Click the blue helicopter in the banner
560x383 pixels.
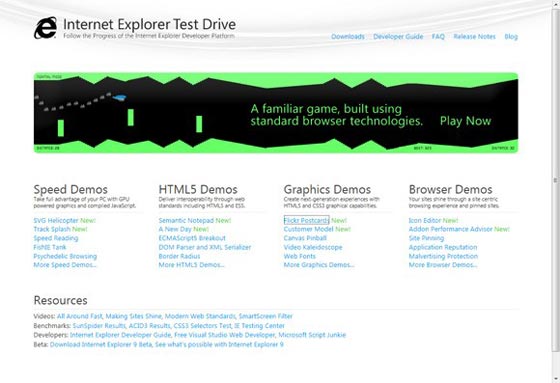pos(120,97)
